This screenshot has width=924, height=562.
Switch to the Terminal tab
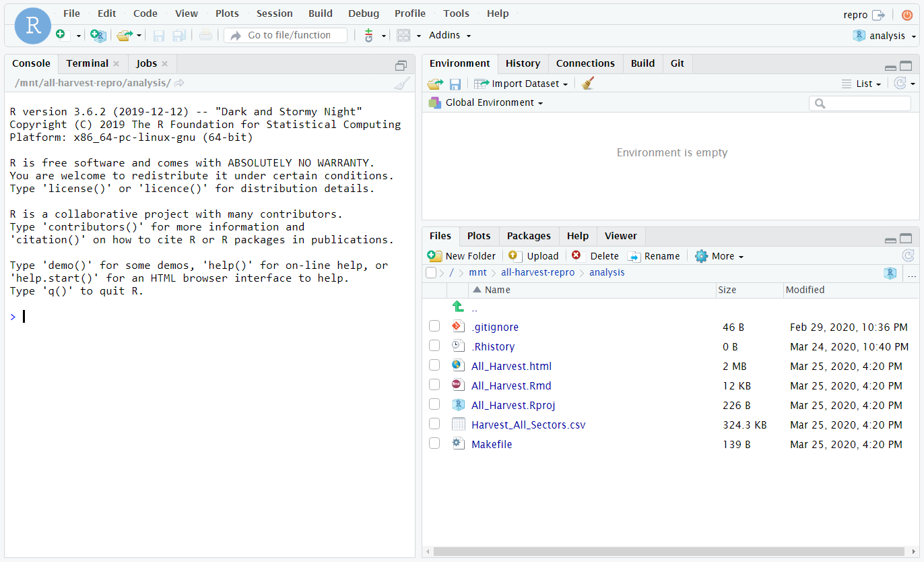click(87, 63)
